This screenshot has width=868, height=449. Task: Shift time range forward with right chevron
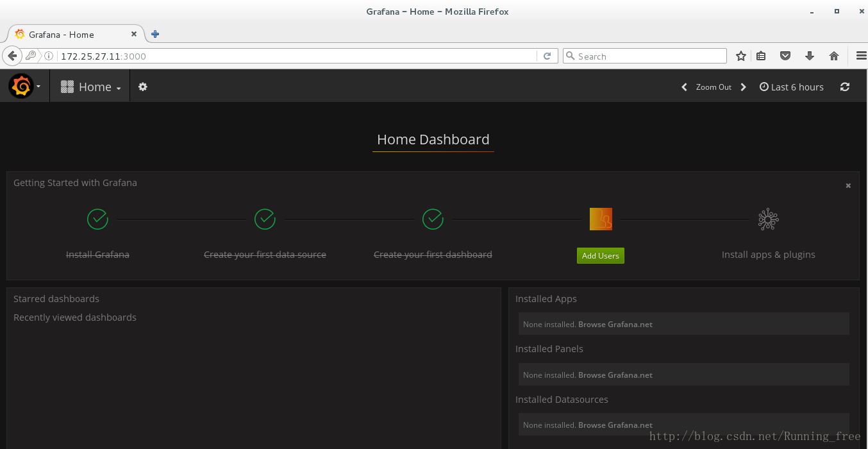[743, 87]
